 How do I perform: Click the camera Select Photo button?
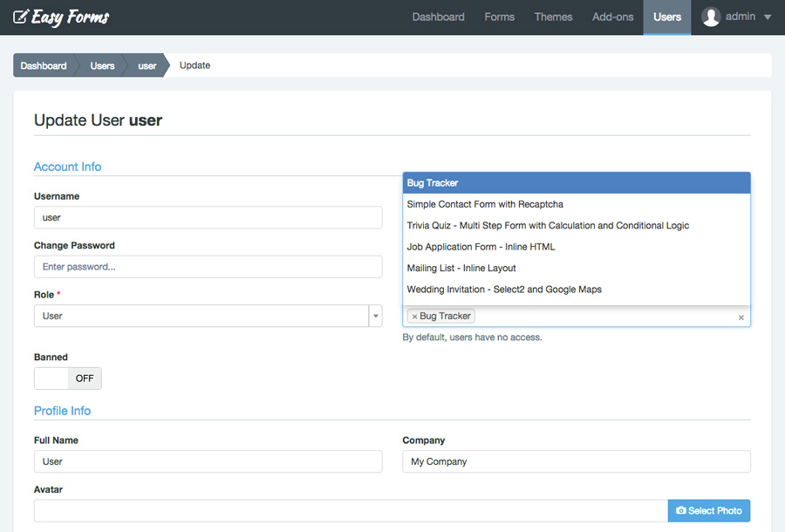[x=708, y=511]
